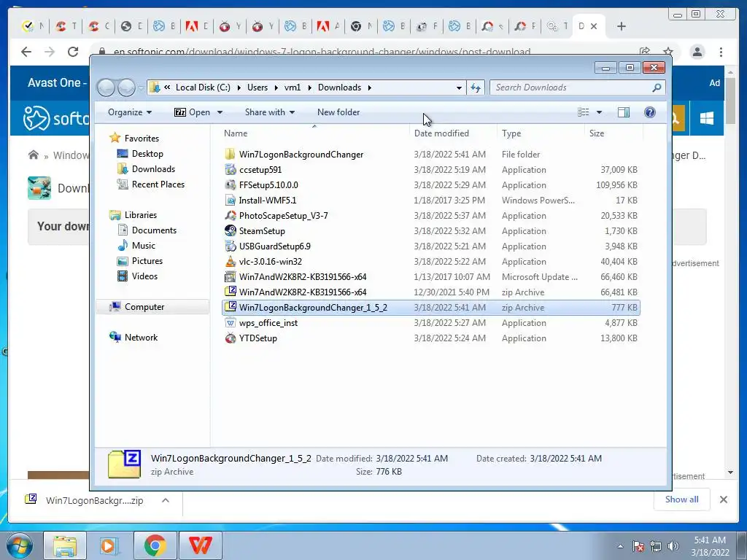Click Local Disk (C:) in address path

point(203,87)
